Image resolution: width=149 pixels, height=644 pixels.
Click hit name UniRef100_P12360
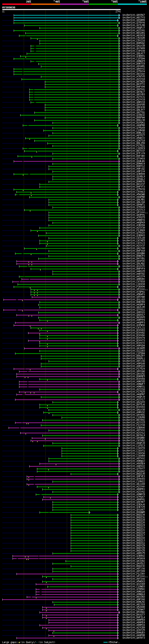click(x=134, y=574)
